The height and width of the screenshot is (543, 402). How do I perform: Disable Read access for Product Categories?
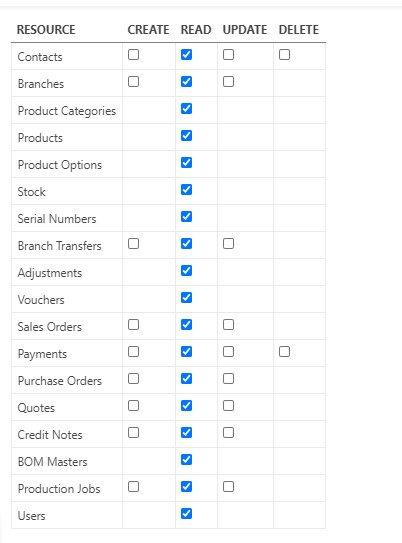click(186, 109)
